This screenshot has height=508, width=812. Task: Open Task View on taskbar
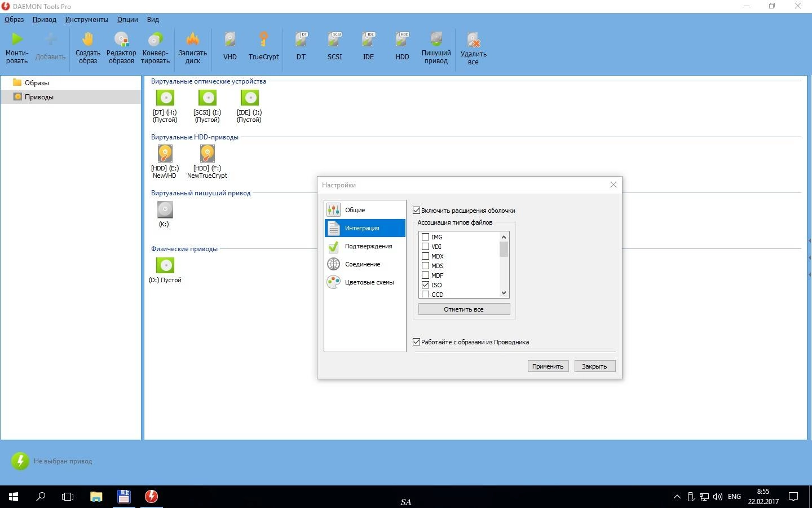pos(68,497)
